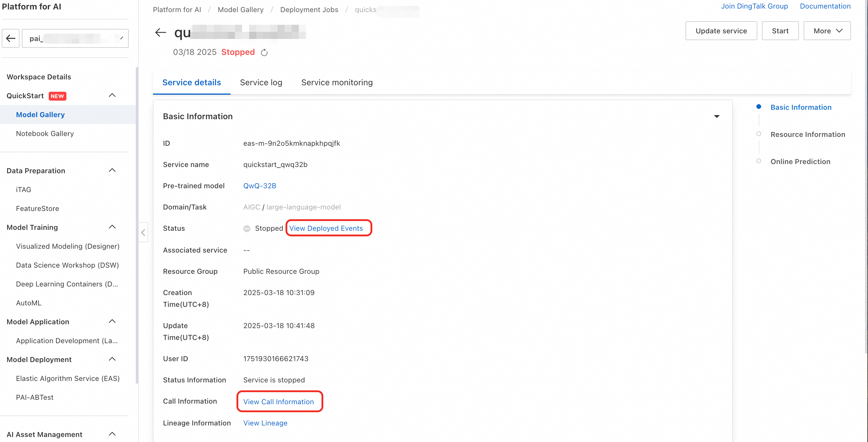This screenshot has height=442, width=868.
Task: Click the refresh icon beside Stopped status
Action: [264, 53]
